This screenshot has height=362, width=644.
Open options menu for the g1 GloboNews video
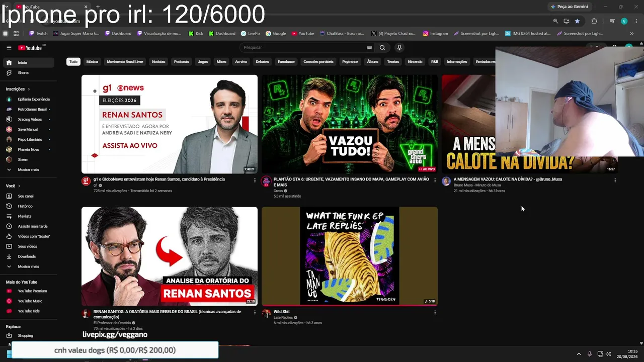pos(255,180)
